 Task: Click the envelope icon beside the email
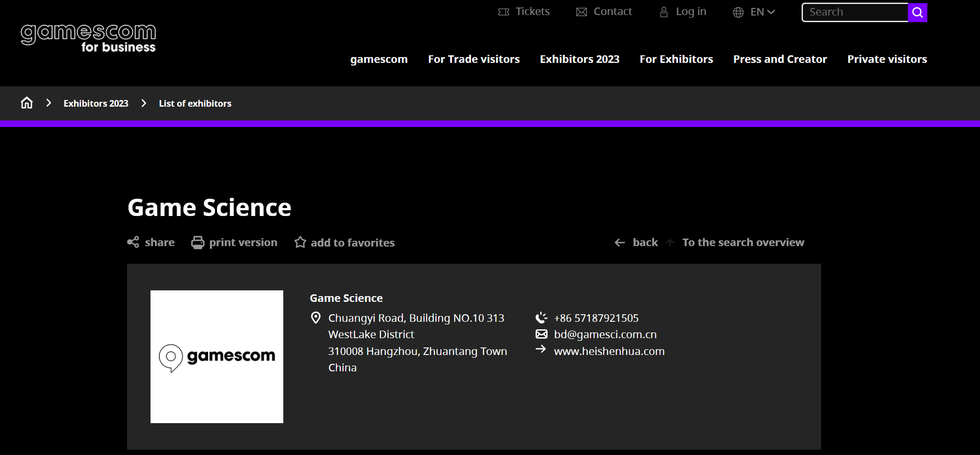pos(541,334)
